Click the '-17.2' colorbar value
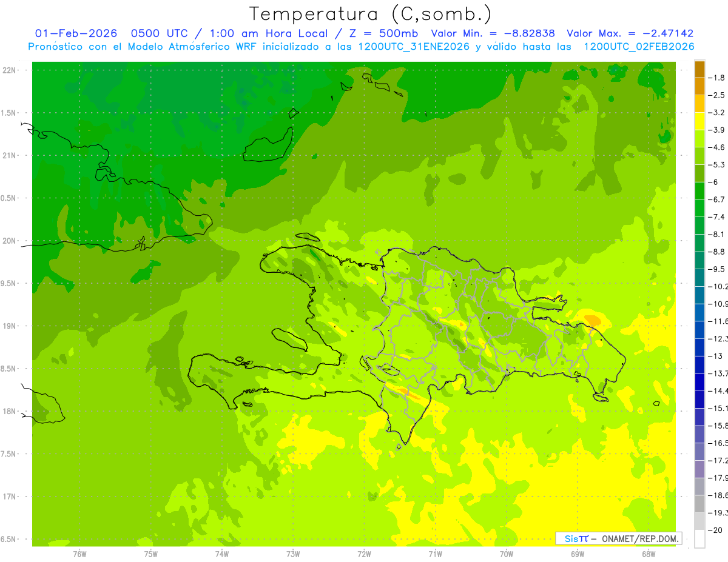The image size is (728, 562). tap(718, 461)
